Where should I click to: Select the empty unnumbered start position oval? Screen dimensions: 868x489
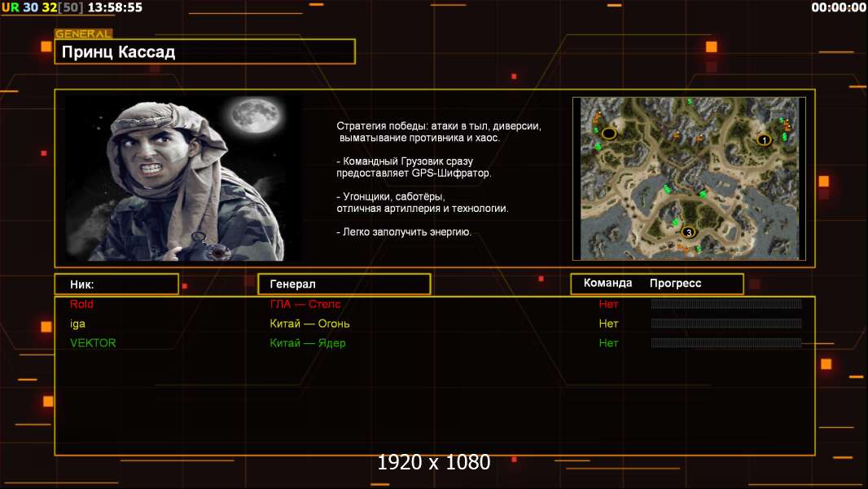[609, 133]
